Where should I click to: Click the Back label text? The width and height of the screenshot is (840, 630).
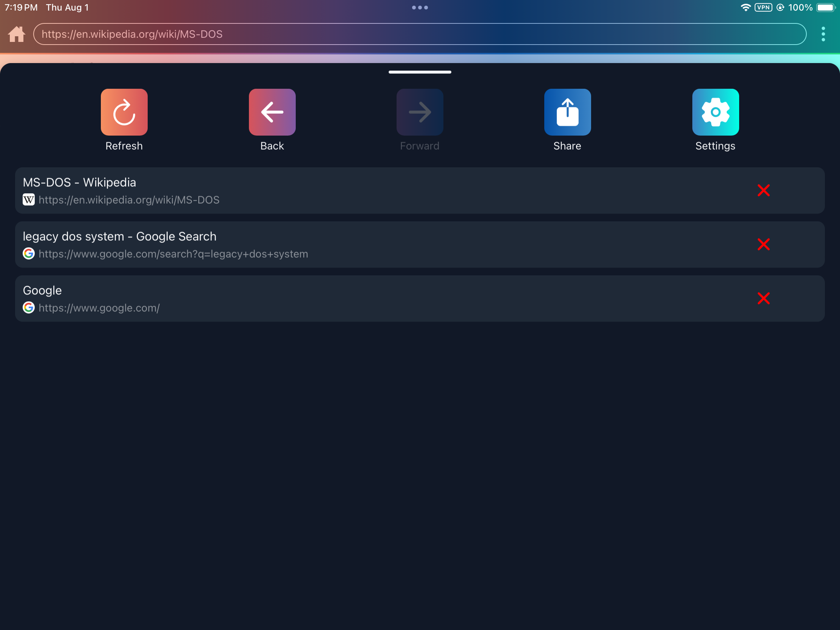pos(272,146)
